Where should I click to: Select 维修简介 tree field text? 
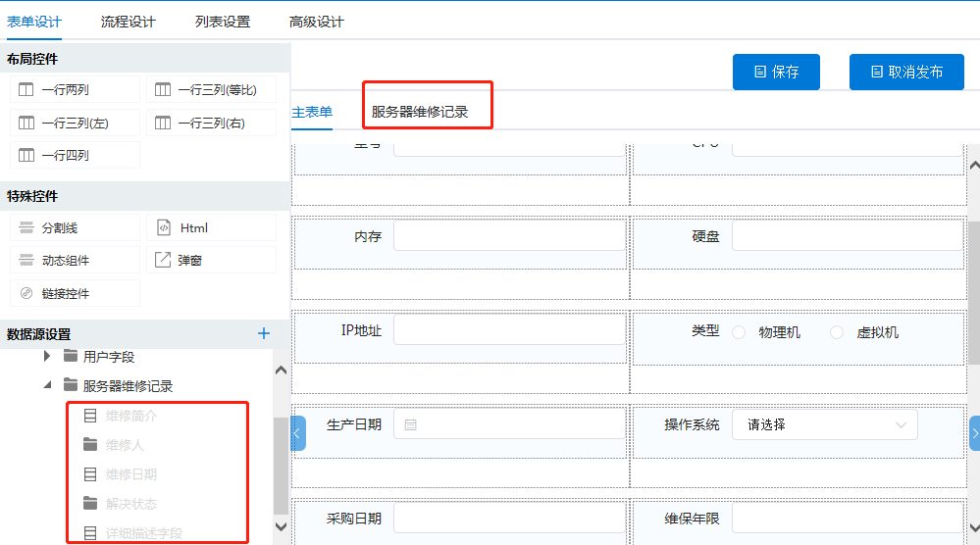pos(131,416)
